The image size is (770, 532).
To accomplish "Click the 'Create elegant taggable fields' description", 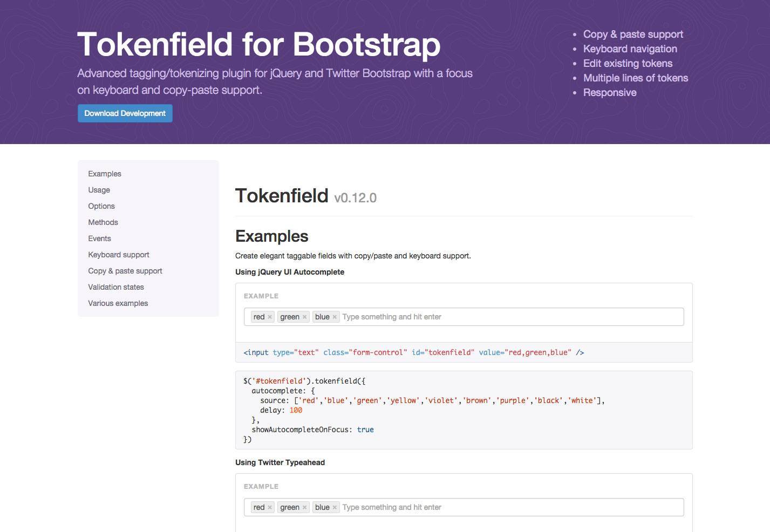I will tap(353, 256).
